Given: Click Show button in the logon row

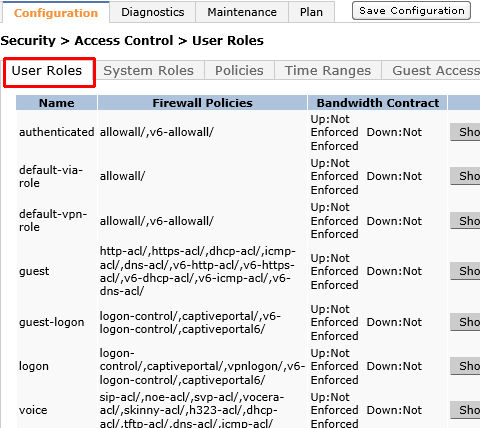Looking at the screenshot, I should click(x=465, y=366).
